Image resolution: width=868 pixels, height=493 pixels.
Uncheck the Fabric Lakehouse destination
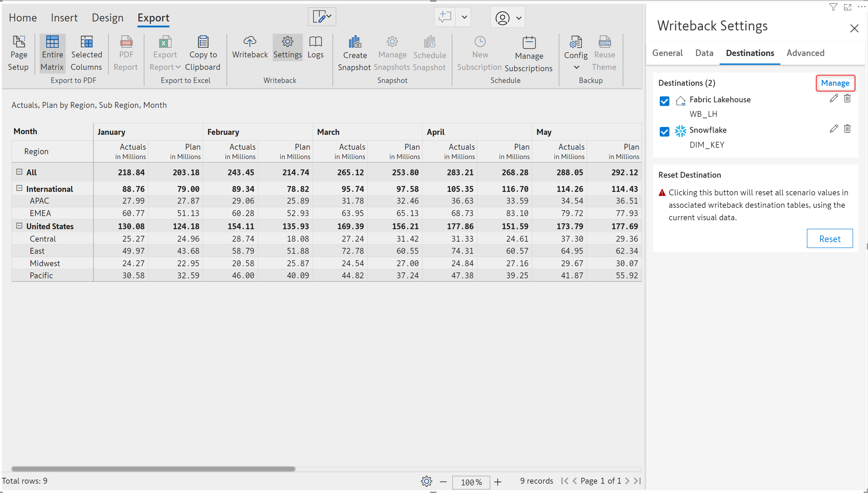click(x=664, y=101)
